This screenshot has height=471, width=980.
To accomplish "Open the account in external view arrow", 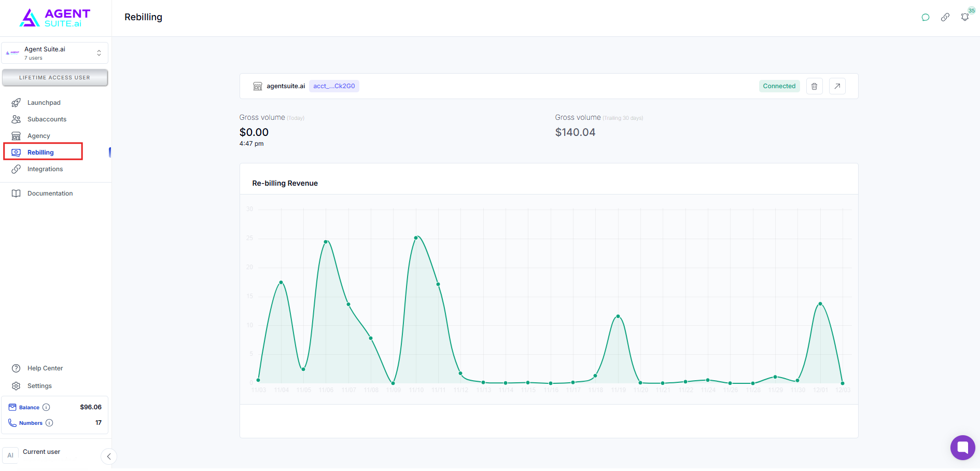I will click(837, 86).
